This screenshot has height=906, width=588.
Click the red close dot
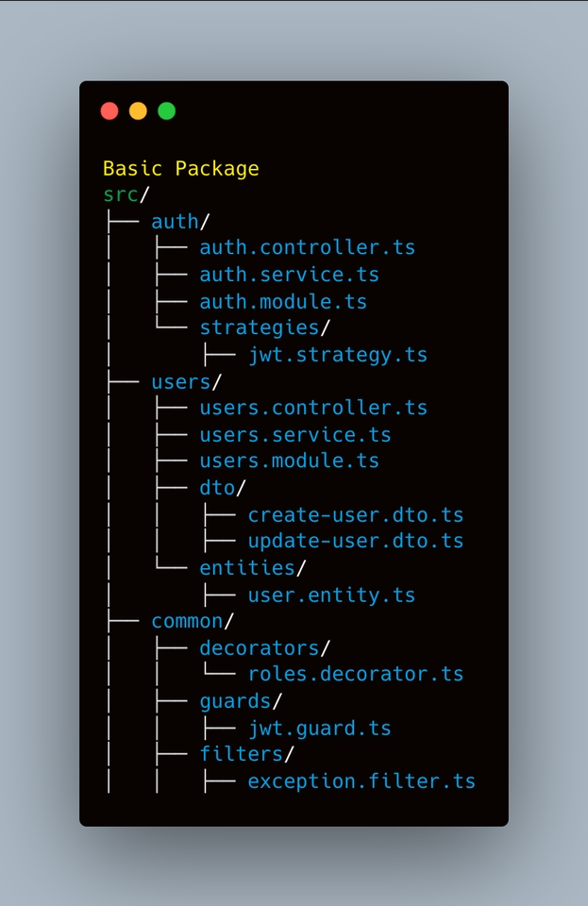(109, 111)
